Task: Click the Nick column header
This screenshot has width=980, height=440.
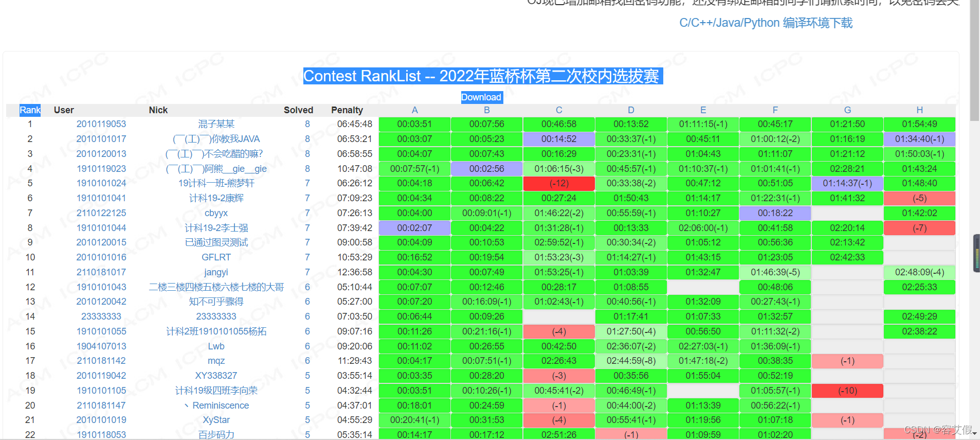Action: pyautogui.click(x=158, y=110)
